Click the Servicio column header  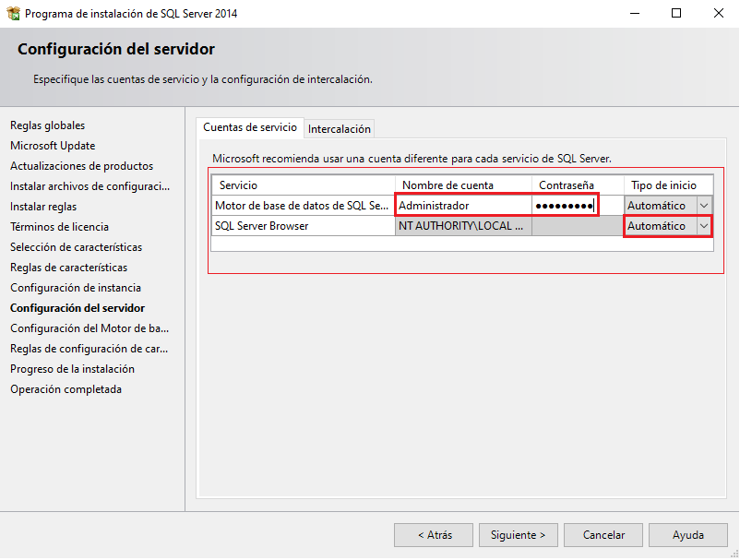[303, 185]
